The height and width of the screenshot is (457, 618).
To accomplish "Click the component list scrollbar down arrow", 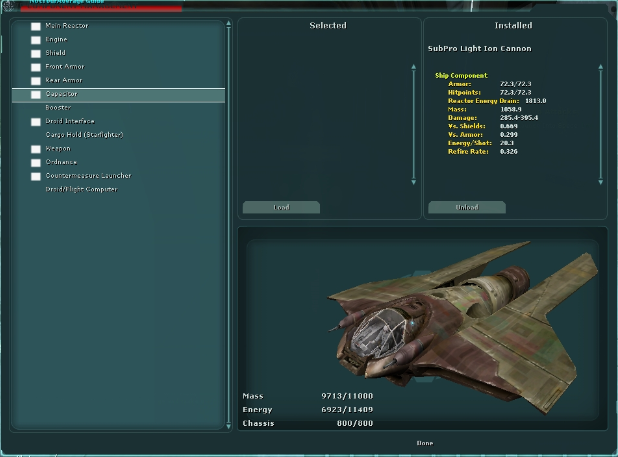I will (229, 426).
